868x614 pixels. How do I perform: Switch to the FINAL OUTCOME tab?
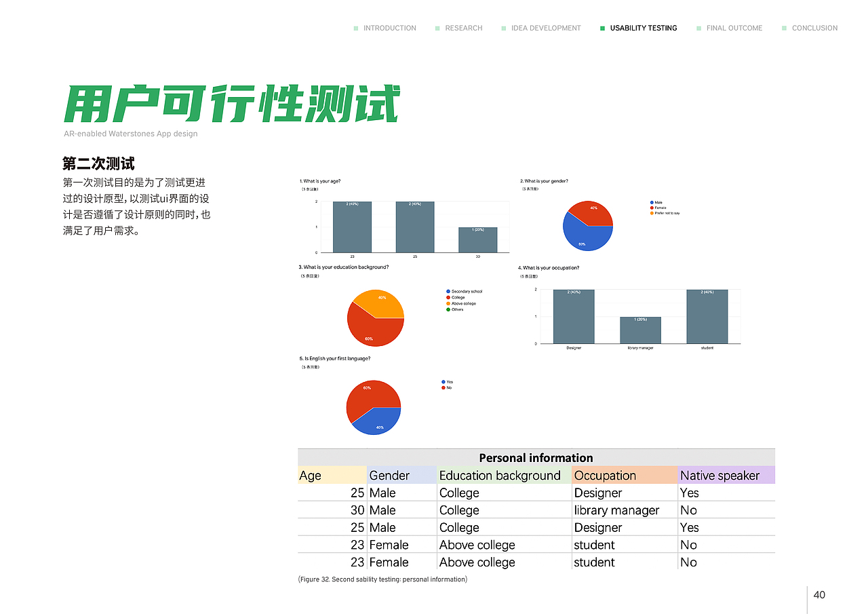pos(729,28)
